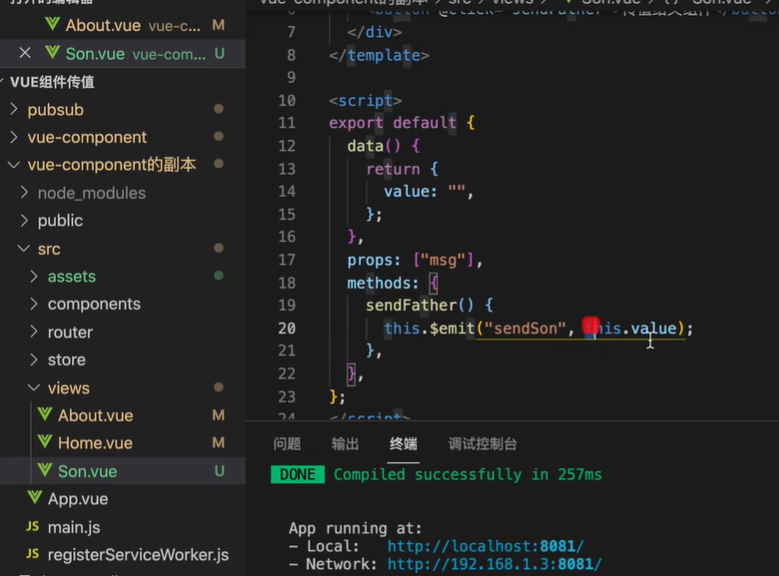
Task: Click the U badge on views Son.vue
Action: 219,471
